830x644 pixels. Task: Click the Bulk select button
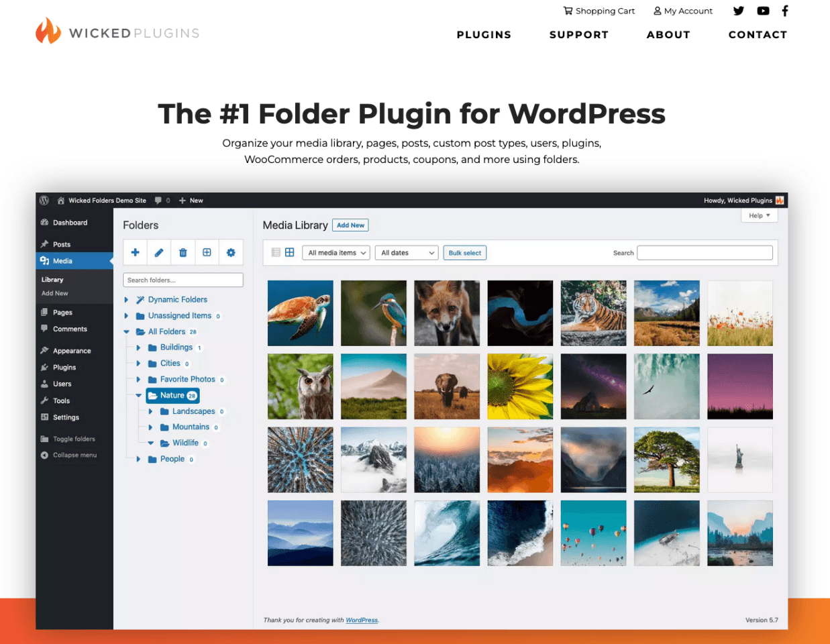click(464, 253)
